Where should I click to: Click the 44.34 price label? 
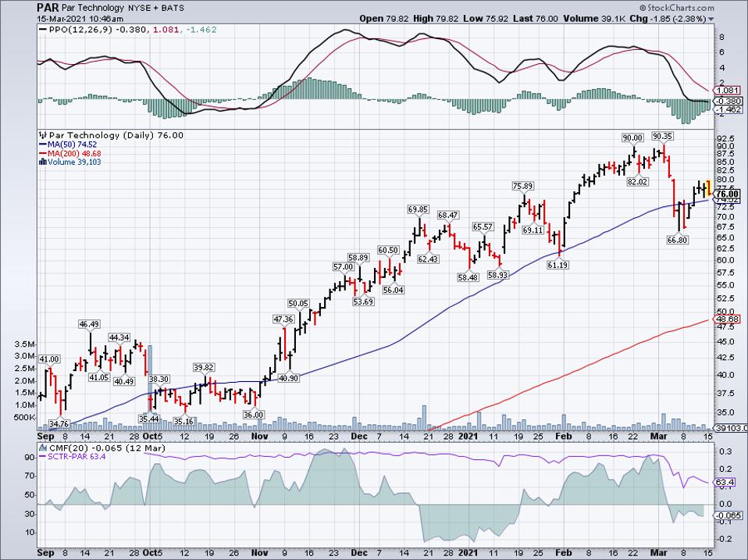[119, 337]
